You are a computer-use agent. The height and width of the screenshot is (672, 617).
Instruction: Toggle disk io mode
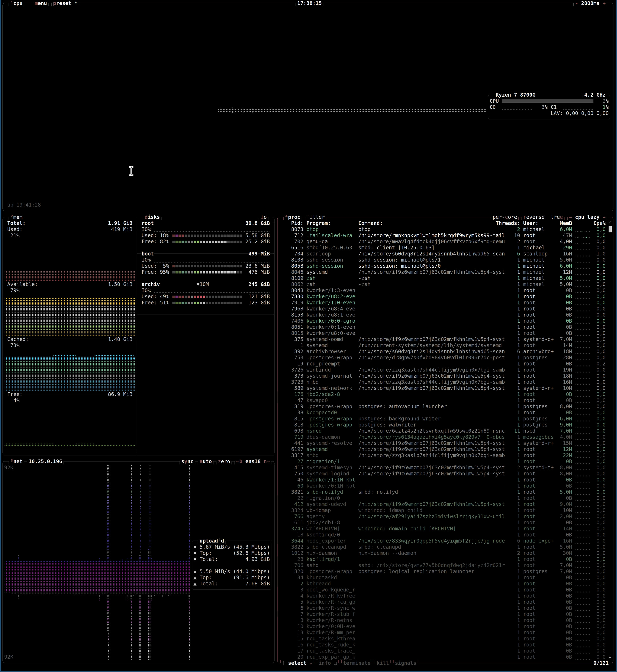coord(264,217)
